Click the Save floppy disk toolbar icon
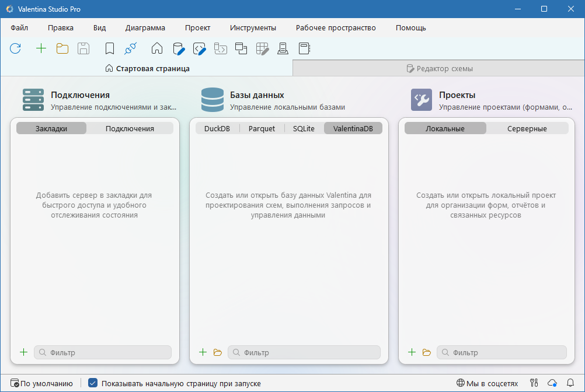The width and height of the screenshot is (585, 392). [x=83, y=48]
